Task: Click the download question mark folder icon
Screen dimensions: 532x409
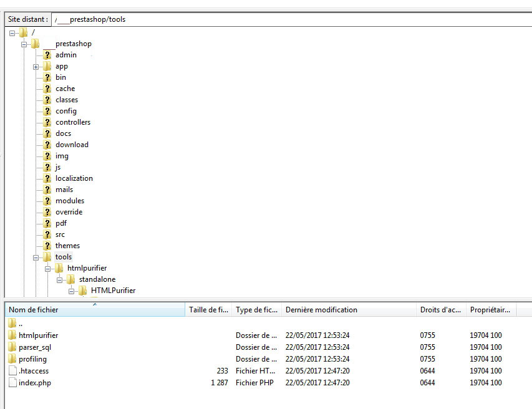Action: click(x=47, y=145)
